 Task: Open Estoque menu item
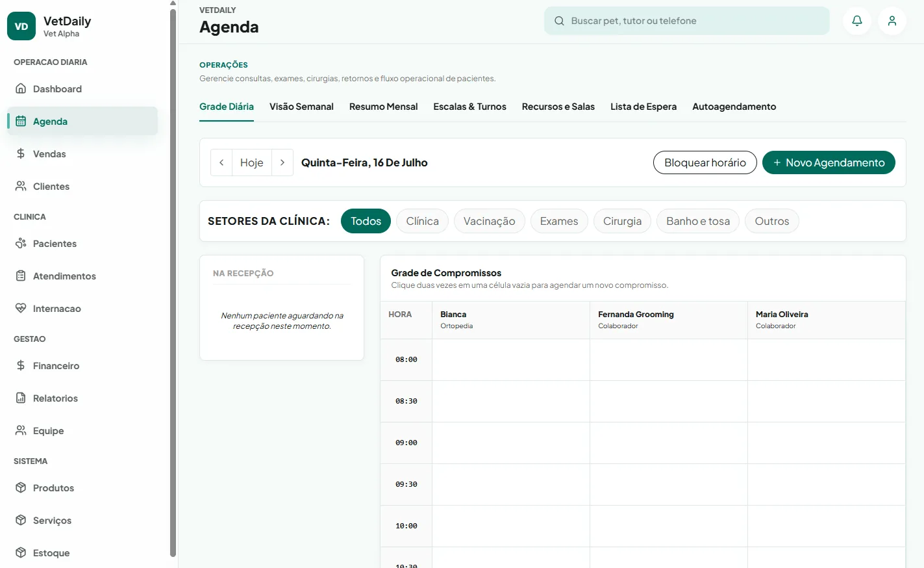click(x=82, y=552)
